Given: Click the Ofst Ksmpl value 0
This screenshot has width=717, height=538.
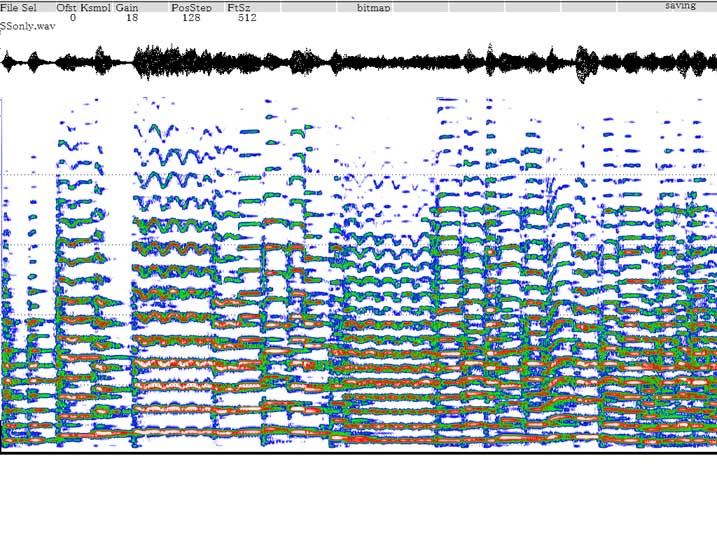Looking at the screenshot, I should [x=73, y=17].
